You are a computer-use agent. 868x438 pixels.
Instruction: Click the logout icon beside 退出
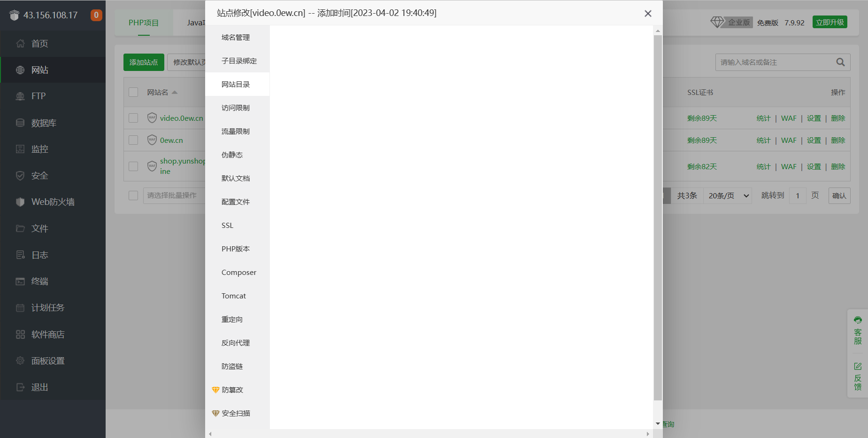(20, 387)
